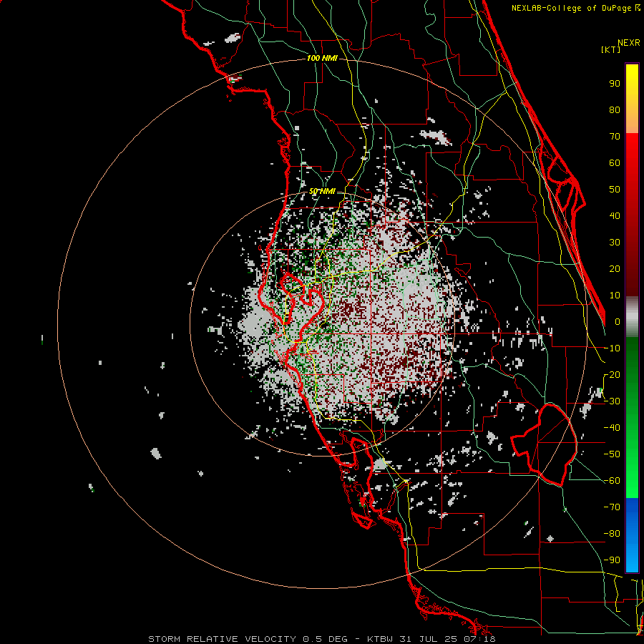Click the 60 value on the velocity scale
The width and height of the screenshot is (644, 644).
[x=615, y=162]
